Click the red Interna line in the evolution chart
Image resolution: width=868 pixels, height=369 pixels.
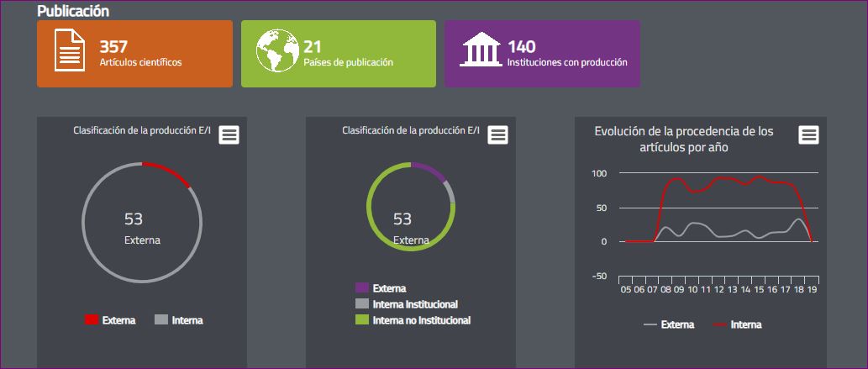pyautogui.click(x=718, y=178)
